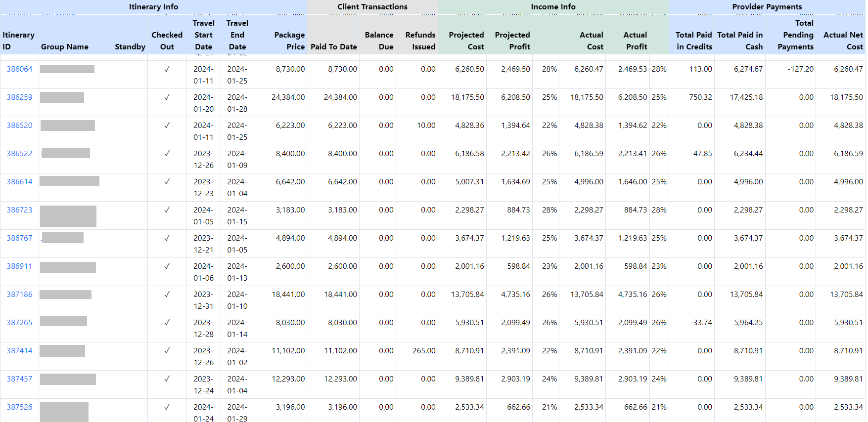This screenshot has width=868, height=422.
Task: Open itinerary 386259 link
Action: 19,97
